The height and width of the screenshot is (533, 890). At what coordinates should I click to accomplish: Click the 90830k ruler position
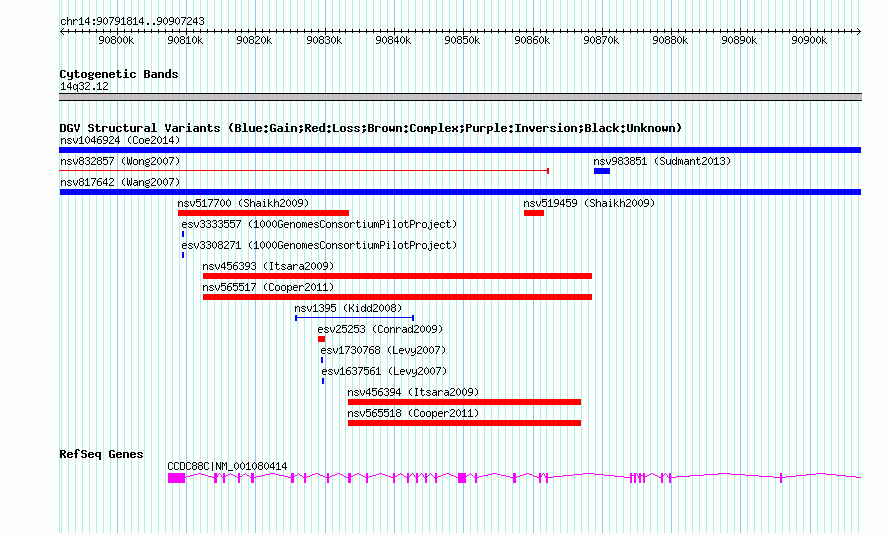[324, 40]
